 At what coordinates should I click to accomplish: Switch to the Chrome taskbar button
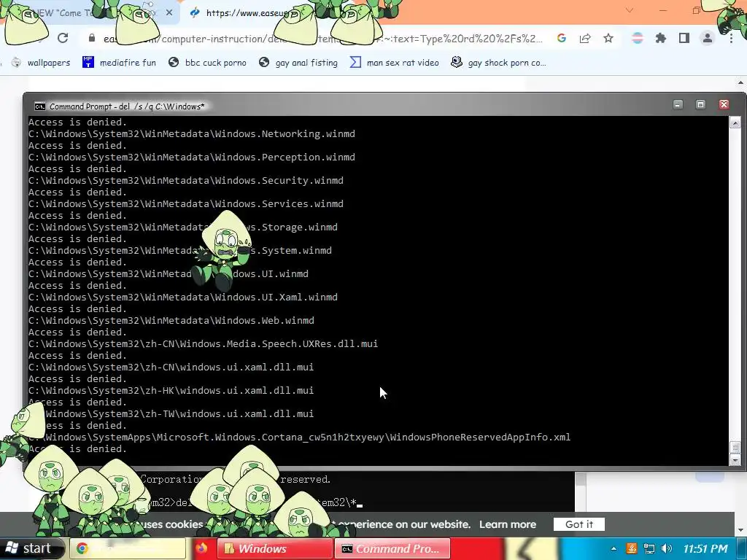[128, 548]
